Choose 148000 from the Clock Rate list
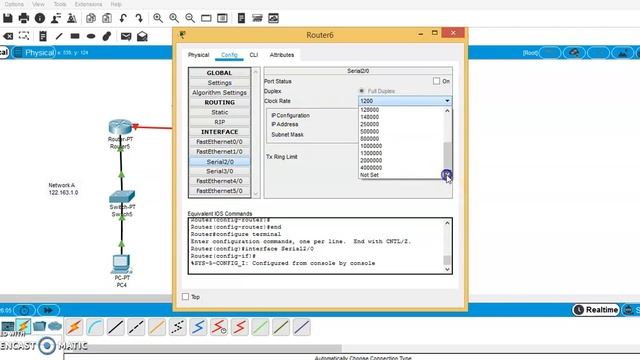640x360 pixels. [x=369, y=117]
